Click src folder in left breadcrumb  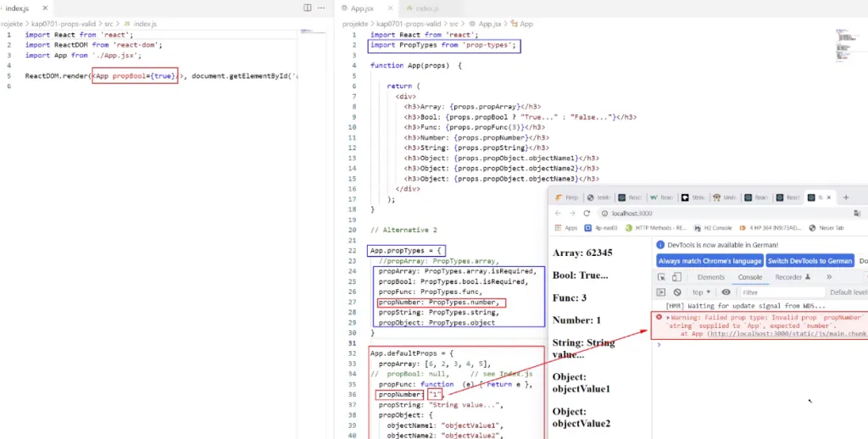pyautogui.click(x=109, y=24)
